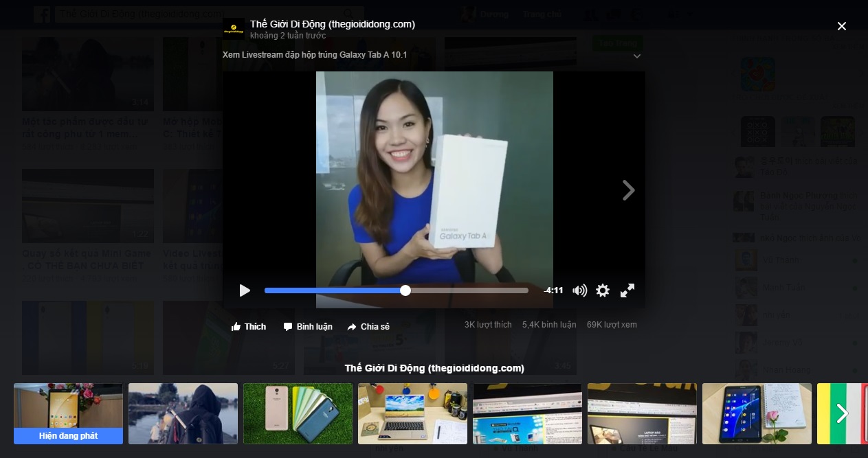Mute the video with the speaker icon
The height and width of the screenshot is (458, 868).
coord(580,290)
